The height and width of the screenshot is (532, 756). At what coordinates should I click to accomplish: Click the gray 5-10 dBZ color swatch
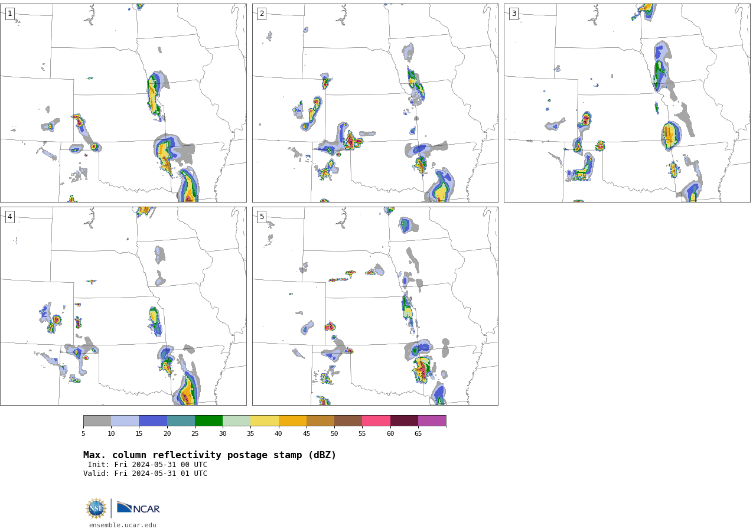(x=97, y=420)
